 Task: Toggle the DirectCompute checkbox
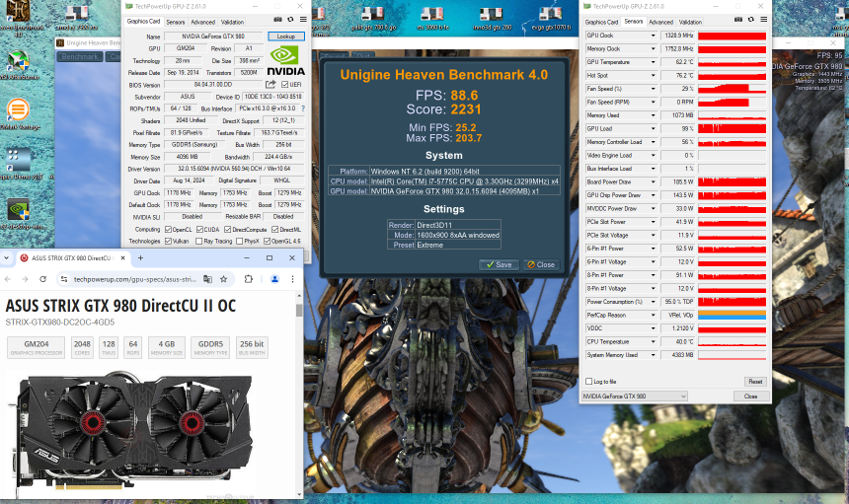[228, 229]
